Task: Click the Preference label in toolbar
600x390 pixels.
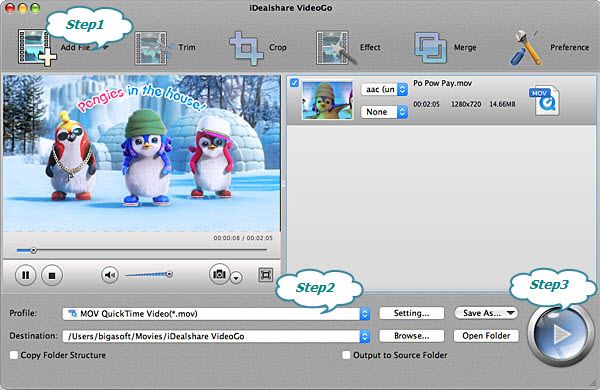Action: (569, 47)
